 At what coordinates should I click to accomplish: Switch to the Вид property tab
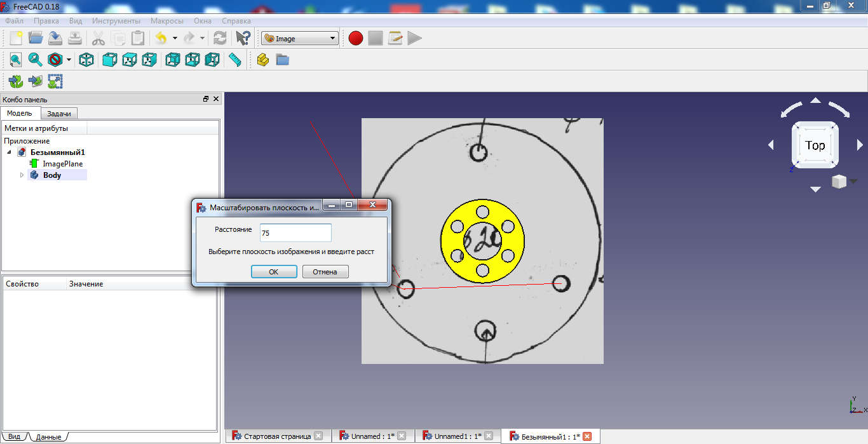point(14,437)
